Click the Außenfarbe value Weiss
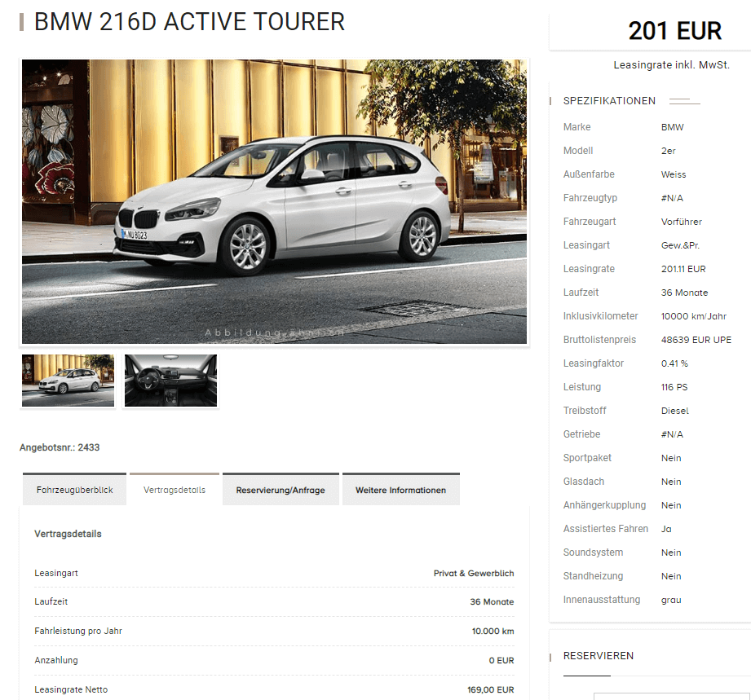751x700 pixels. pos(674,174)
